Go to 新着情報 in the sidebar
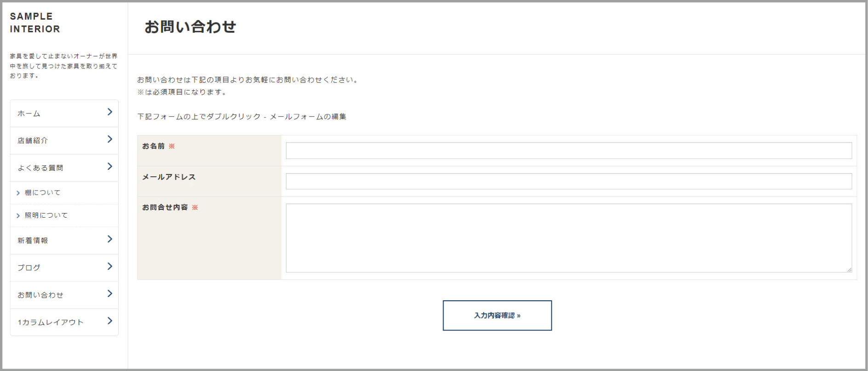The width and height of the screenshot is (868, 371). [64, 240]
